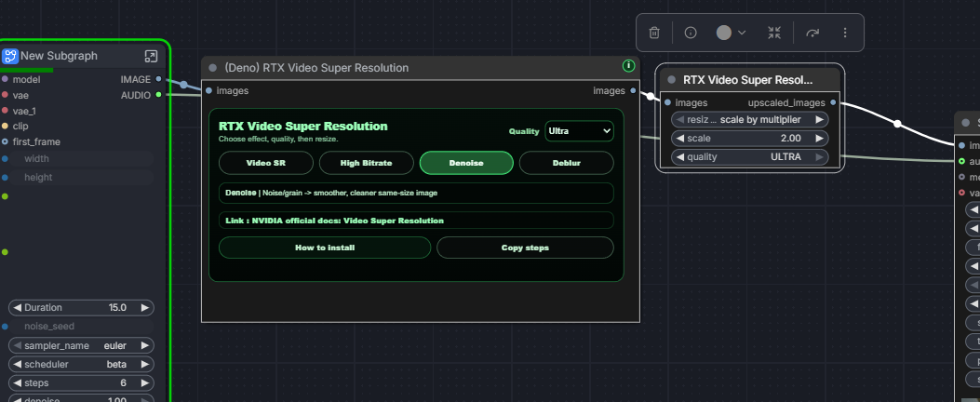This screenshot has width=980, height=402.
Task: Open the Quality Ultra dropdown
Action: coord(580,131)
